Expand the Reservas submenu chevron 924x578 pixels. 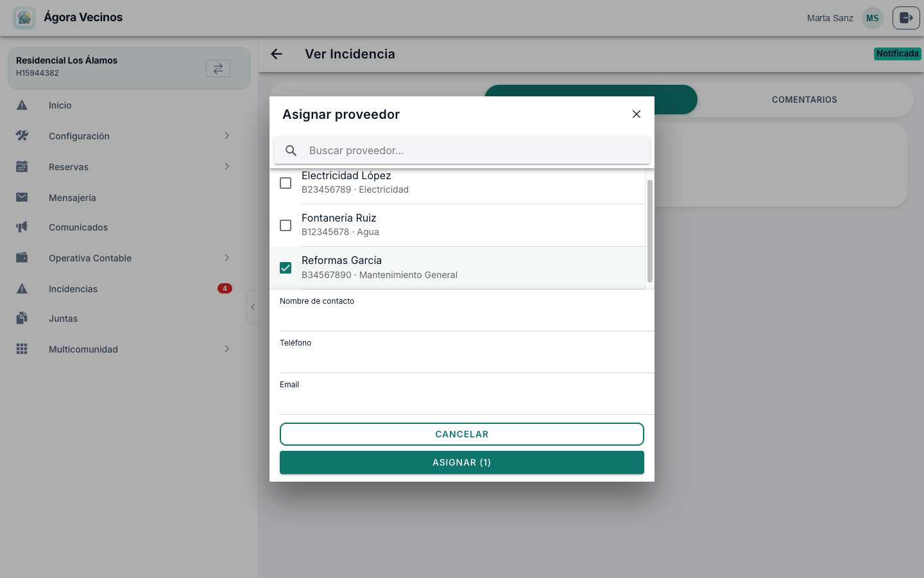[227, 166]
